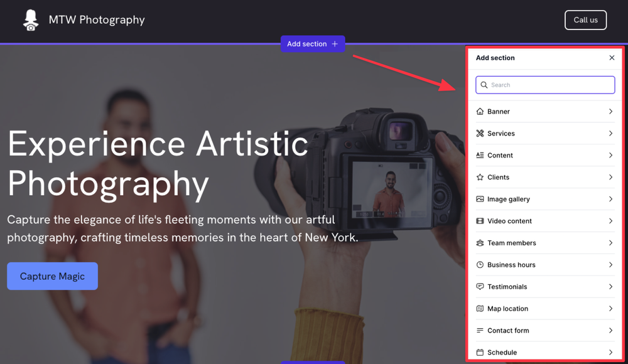Click the Services section icon

pos(481,133)
